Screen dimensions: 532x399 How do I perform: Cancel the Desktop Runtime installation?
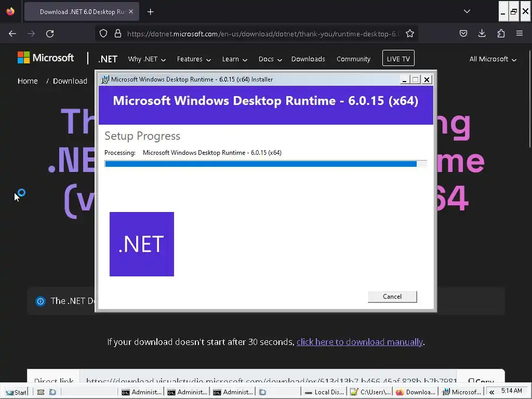pos(392,297)
